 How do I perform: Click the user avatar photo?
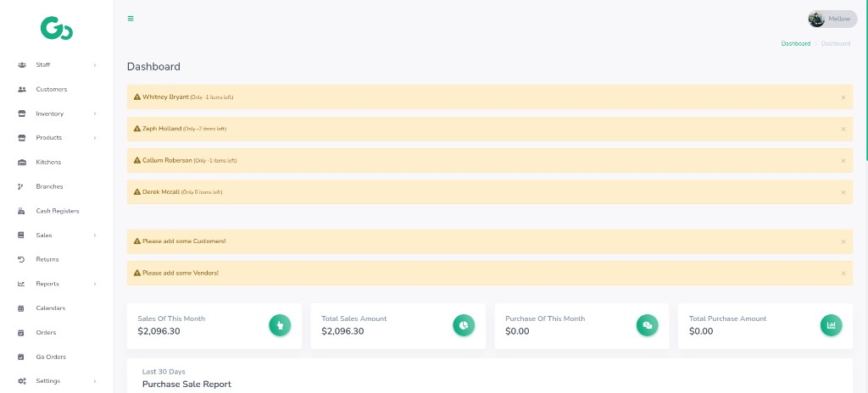pos(816,19)
